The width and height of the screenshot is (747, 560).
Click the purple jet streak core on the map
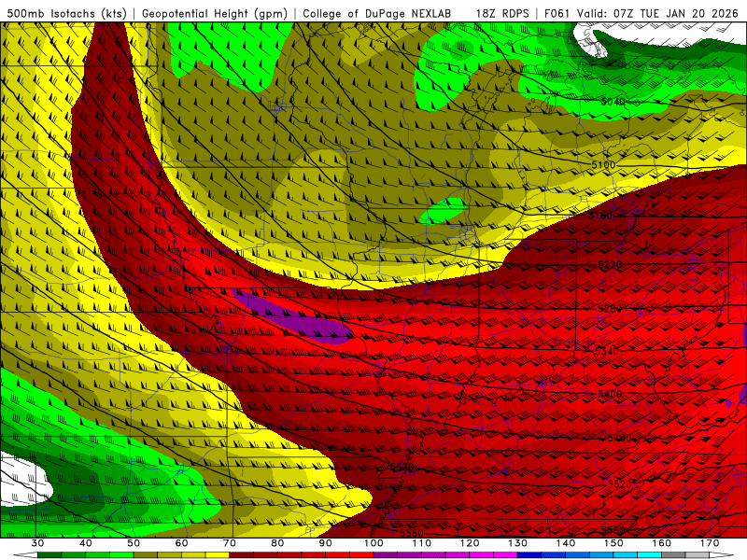click(x=293, y=317)
